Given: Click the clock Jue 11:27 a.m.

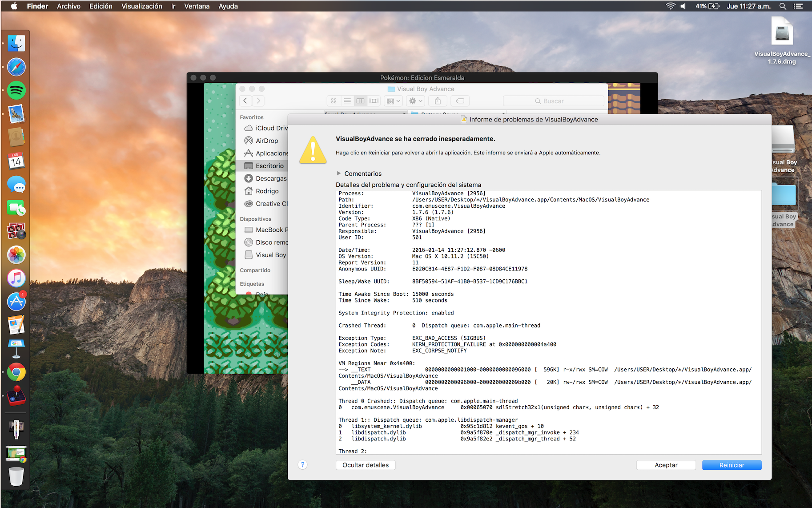Looking at the screenshot, I should pyautogui.click(x=748, y=6).
